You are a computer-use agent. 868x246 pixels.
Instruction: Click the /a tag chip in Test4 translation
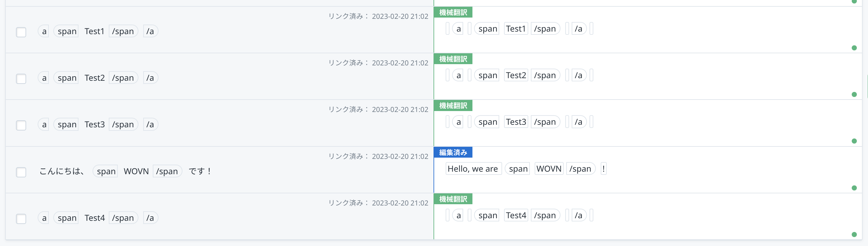[578, 215]
